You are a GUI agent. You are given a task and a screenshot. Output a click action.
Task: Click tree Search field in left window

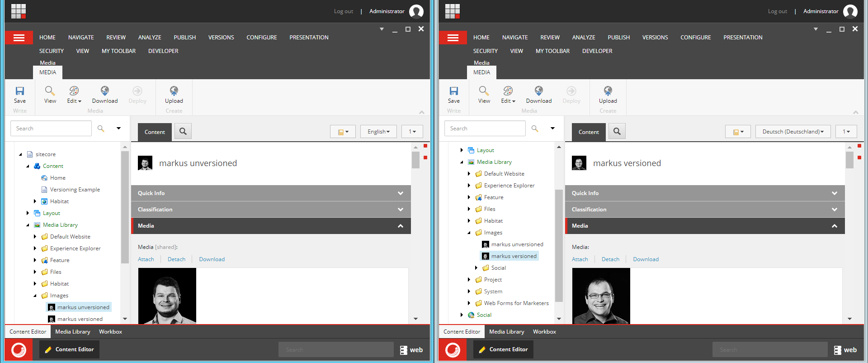(51, 129)
